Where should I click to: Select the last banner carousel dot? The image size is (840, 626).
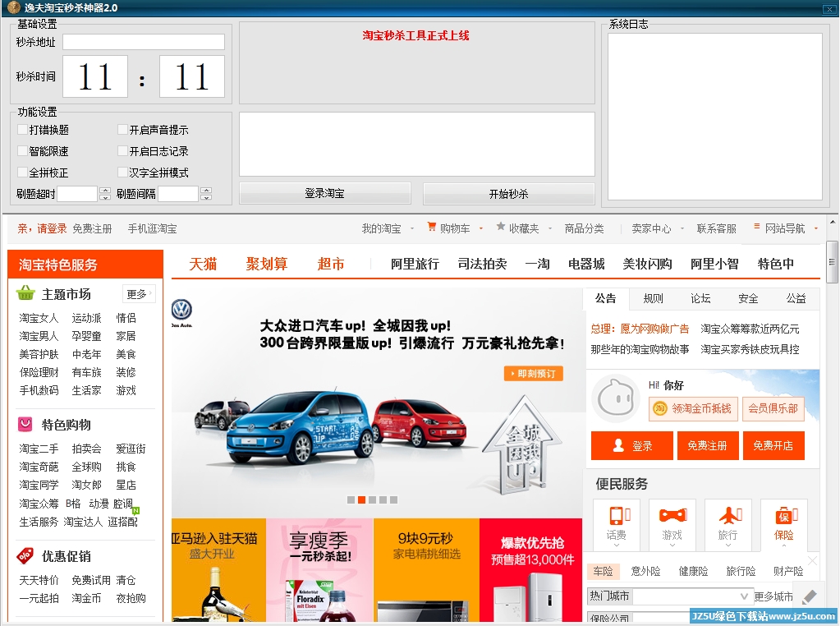[x=394, y=499]
